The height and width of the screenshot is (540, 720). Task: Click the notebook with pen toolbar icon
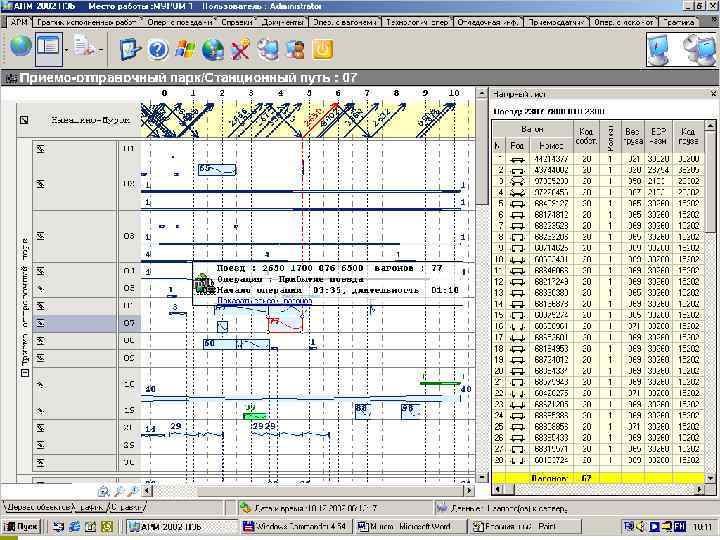(x=128, y=48)
